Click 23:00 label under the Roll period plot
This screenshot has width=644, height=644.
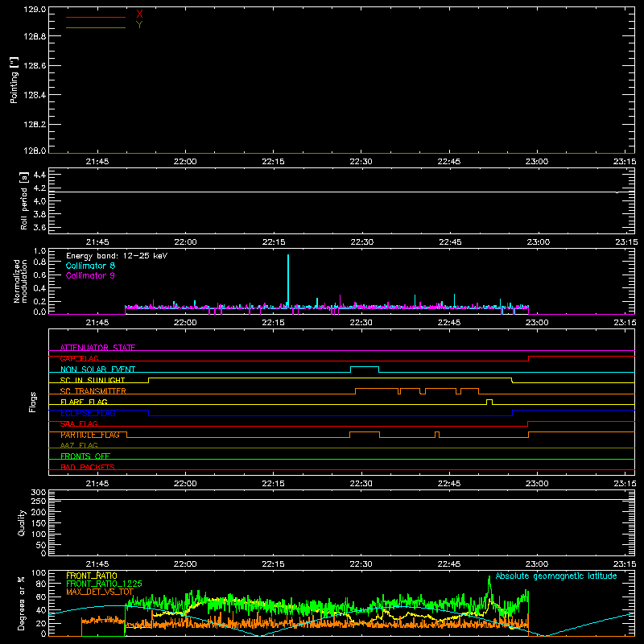(538, 242)
